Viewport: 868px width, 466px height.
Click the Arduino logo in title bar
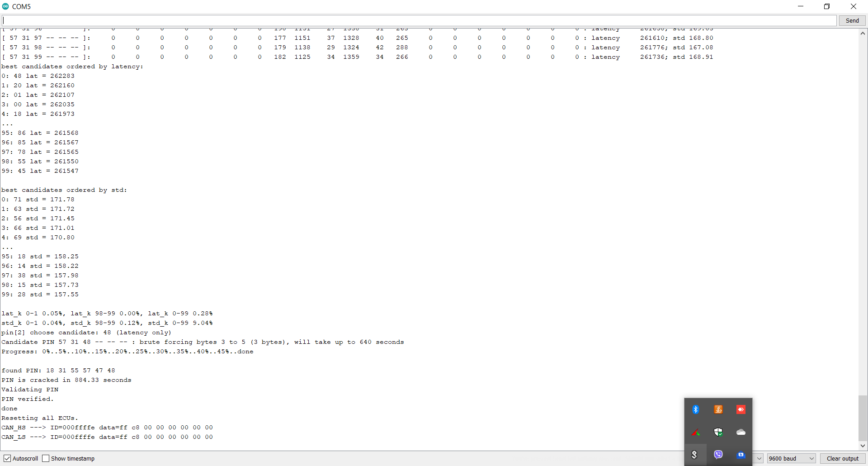pos(5,6)
